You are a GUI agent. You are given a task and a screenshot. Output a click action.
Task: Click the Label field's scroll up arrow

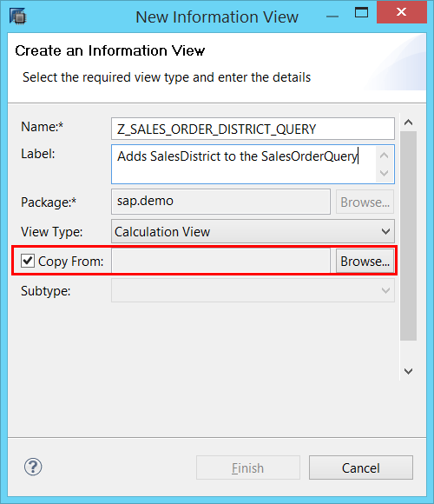tap(385, 156)
